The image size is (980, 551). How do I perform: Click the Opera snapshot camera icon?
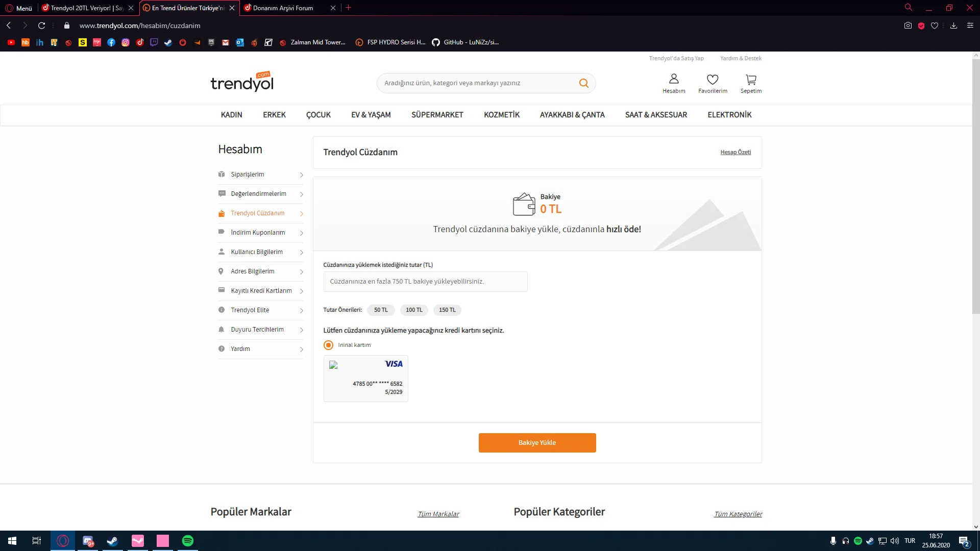click(908, 26)
